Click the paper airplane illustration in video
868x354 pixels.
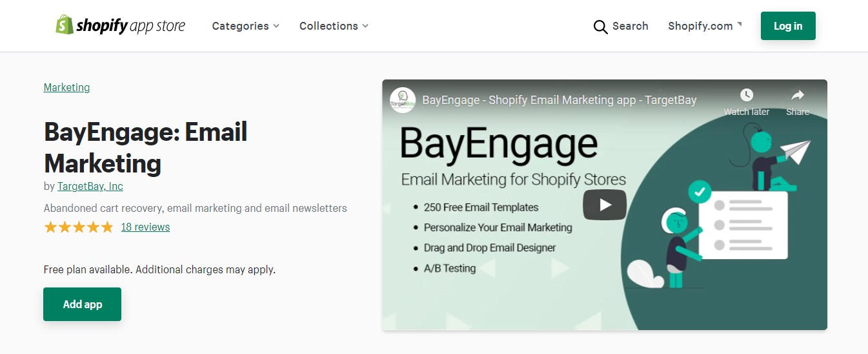click(794, 152)
